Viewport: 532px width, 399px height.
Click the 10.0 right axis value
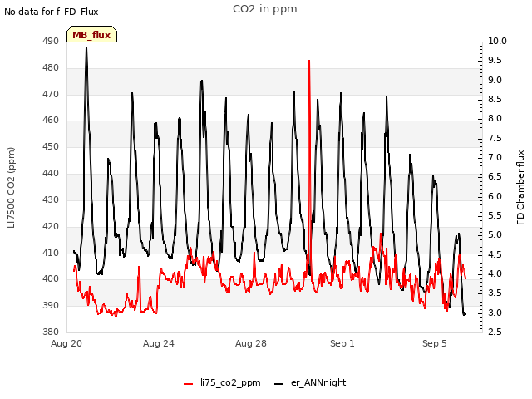point(497,41)
